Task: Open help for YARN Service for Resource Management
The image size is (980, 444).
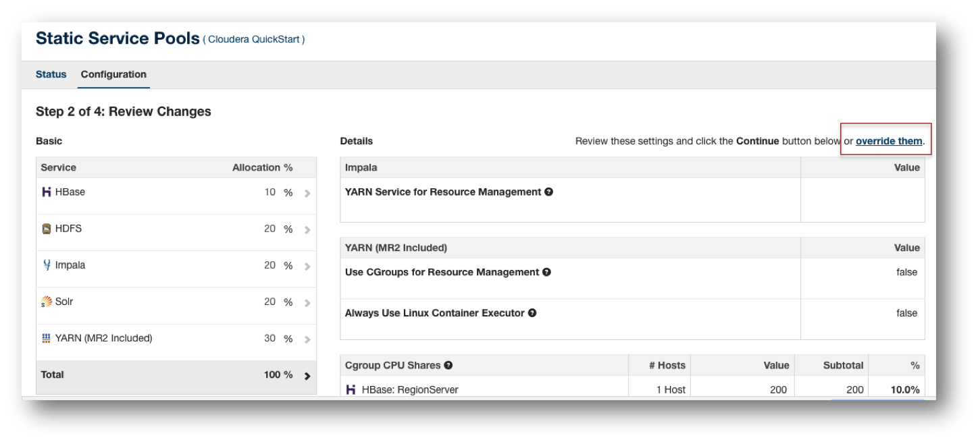Action: 549,192
